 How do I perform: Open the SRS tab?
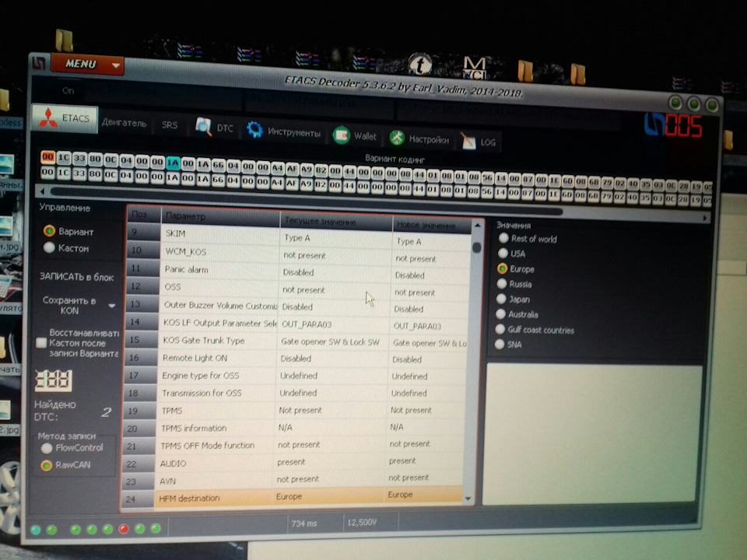(x=170, y=124)
